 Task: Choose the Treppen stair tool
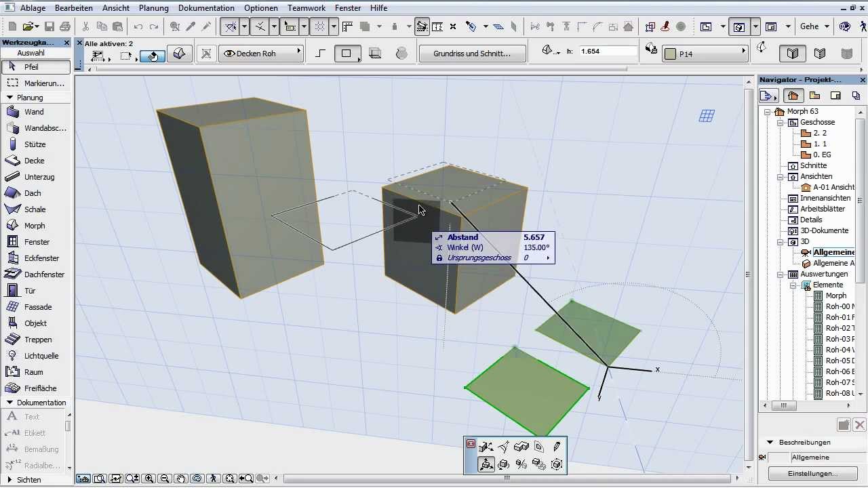pos(35,340)
